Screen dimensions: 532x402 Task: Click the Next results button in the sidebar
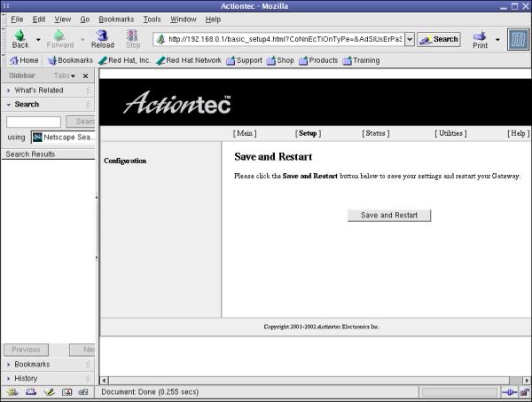coord(82,350)
